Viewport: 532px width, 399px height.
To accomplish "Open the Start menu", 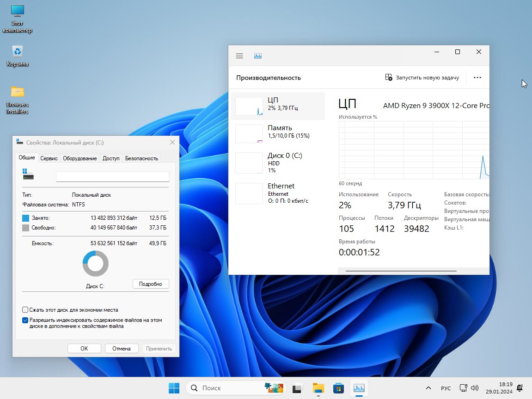I will (x=174, y=388).
